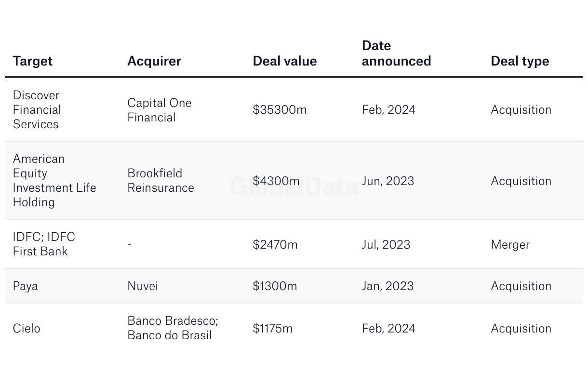Select the Capital One Financial cell

tap(160, 110)
